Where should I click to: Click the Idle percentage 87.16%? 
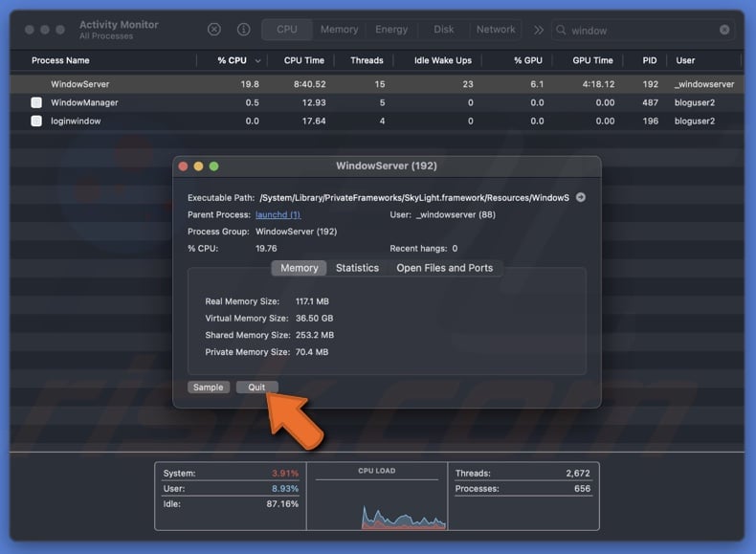point(282,504)
